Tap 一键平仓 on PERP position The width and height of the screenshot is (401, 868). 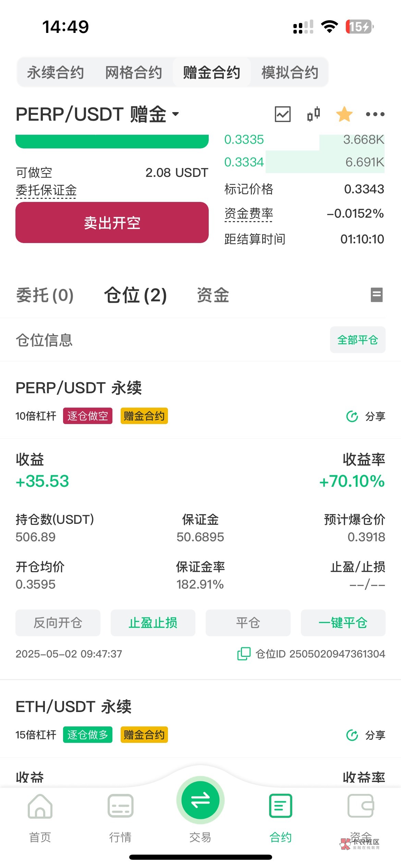click(343, 623)
